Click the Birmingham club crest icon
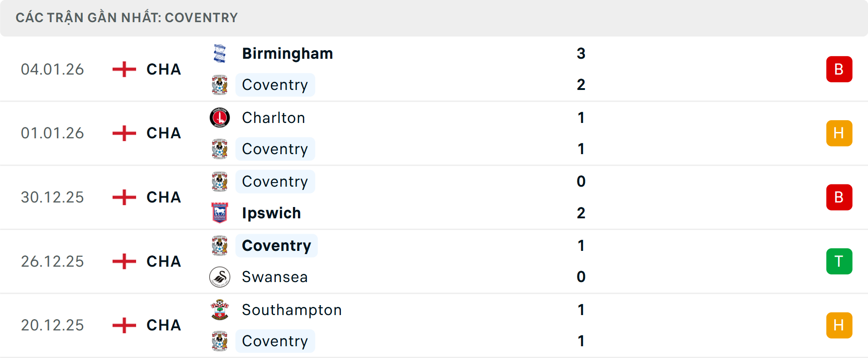The height and width of the screenshot is (358, 868). 220,53
